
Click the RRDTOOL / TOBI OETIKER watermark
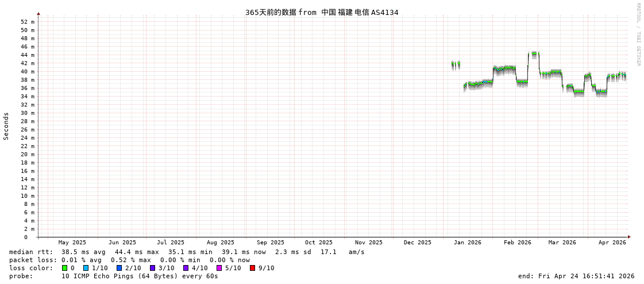pyautogui.click(x=638, y=34)
